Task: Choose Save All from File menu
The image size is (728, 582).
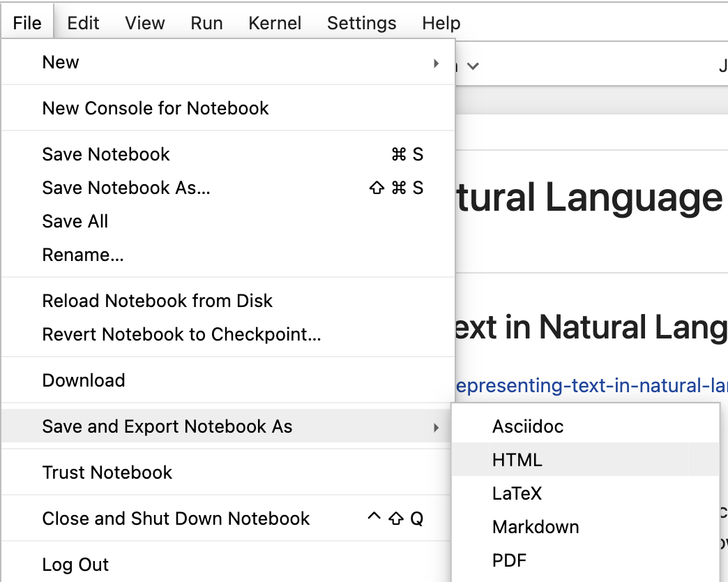Action: [x=75, y=221]
